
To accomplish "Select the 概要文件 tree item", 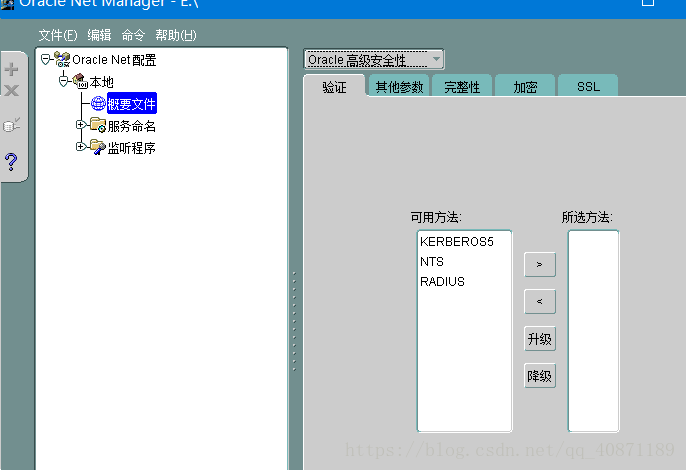I will pos(132,103).
